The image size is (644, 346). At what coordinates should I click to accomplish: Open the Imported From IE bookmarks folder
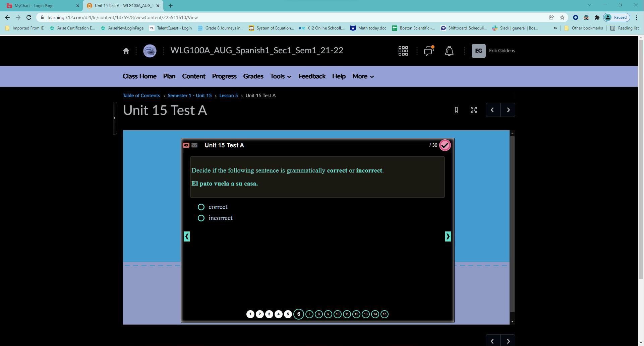point(24,28)
